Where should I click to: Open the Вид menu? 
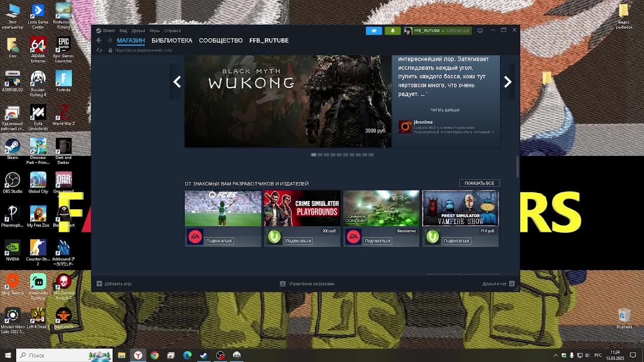click(123, 31)
